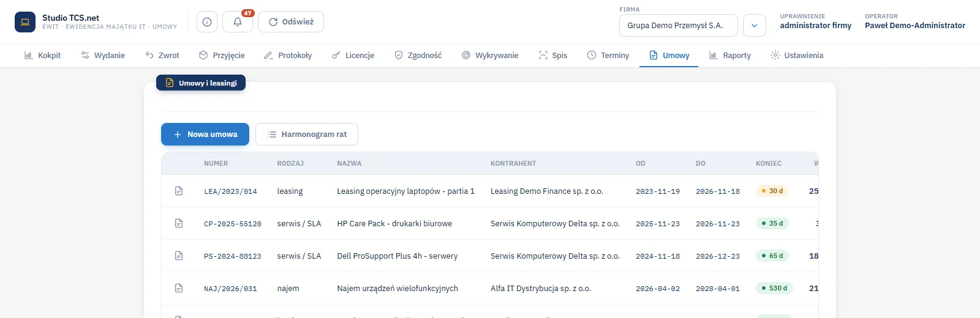Expand the company selector chevron dropdown

(x=755, y=26)
